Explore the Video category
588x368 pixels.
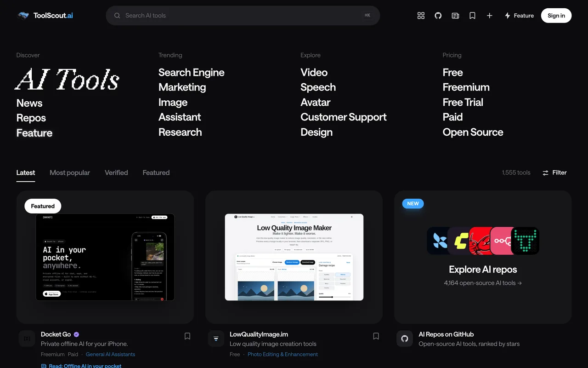coord(314,72)
